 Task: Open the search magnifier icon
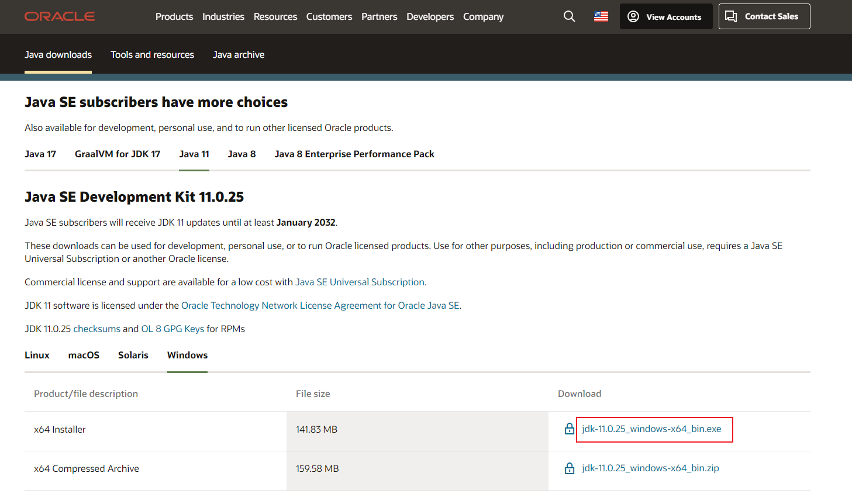pyautogui.click(x=569, y=16)
